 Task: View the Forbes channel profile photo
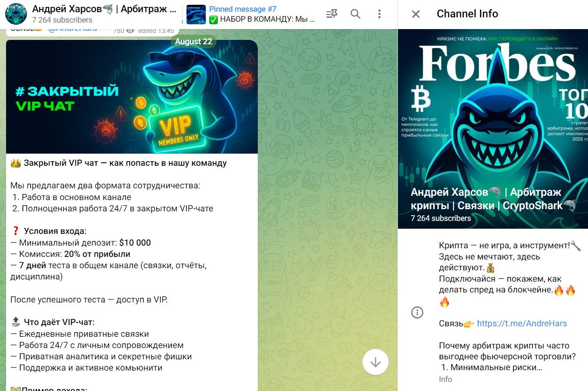tap(493, 129)
